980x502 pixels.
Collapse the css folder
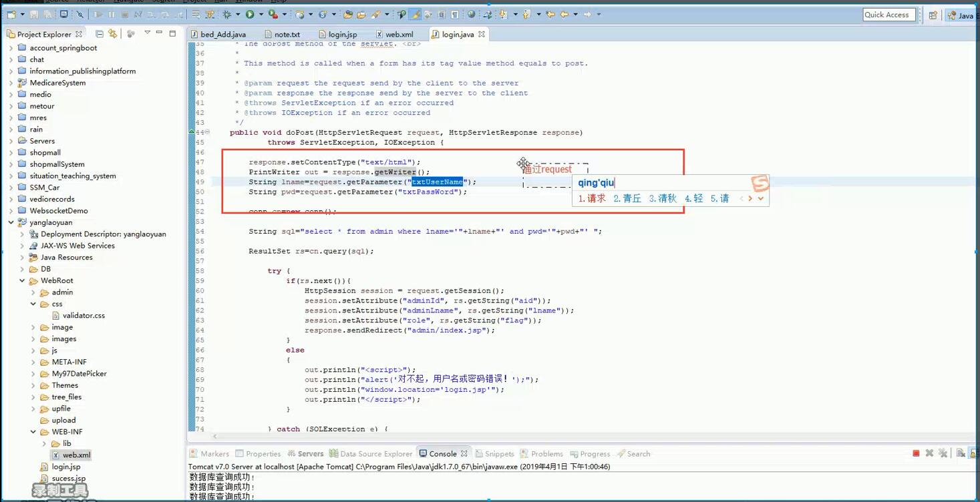(33, 304)
